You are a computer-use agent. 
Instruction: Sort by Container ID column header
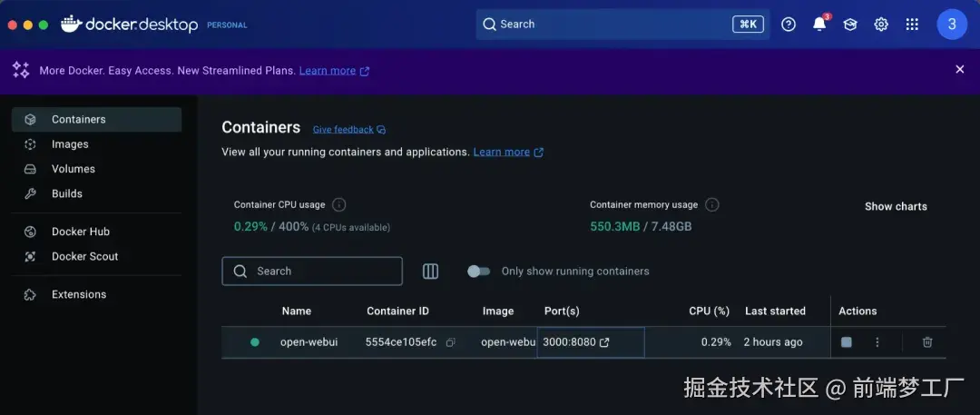tap(397, 311)
